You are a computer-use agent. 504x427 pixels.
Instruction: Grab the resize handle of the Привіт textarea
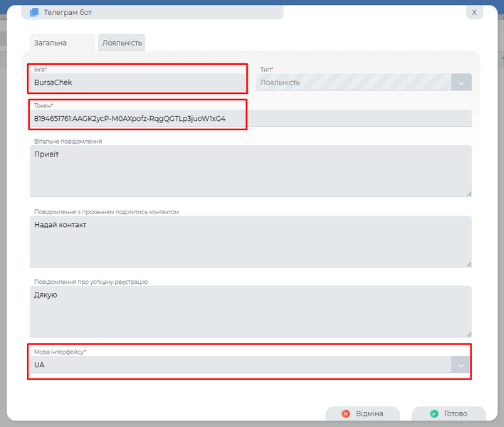click(x=468, y=194)
